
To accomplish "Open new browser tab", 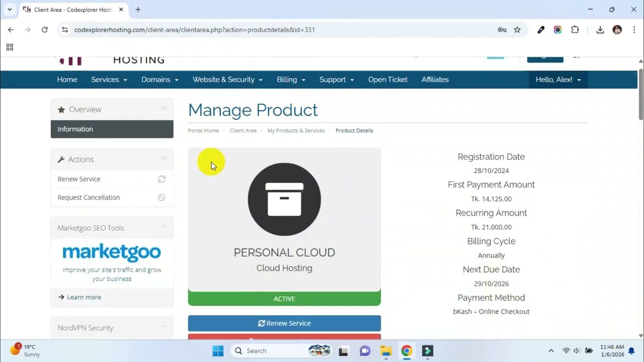I will pos(138,10).
